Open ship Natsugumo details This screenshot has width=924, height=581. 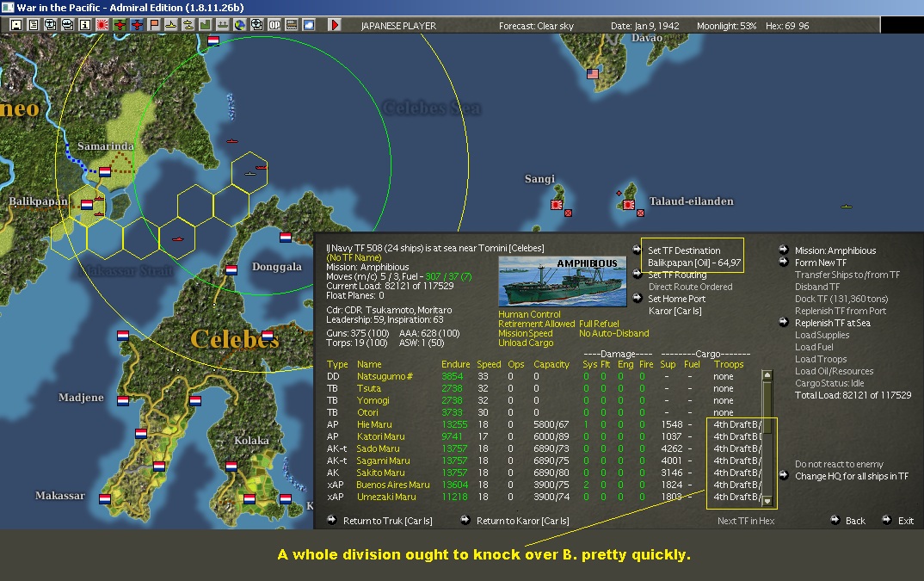[x=385, y=376]
